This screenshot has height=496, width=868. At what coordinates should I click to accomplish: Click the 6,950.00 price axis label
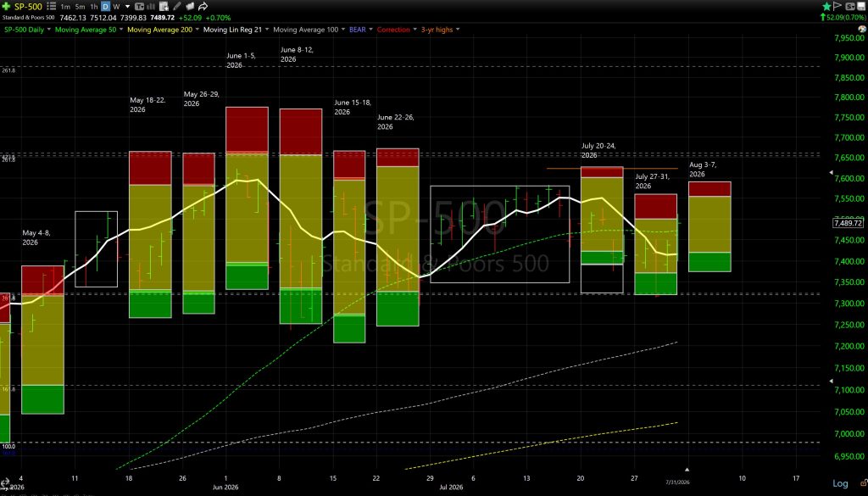pos(849,457)
